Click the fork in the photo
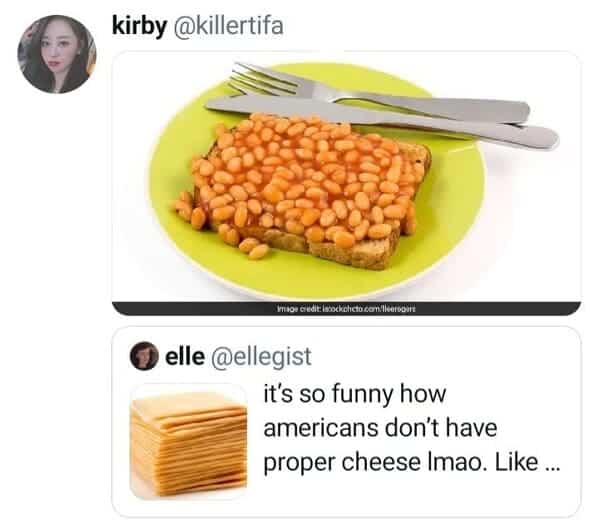 click(x=267, y=79)
